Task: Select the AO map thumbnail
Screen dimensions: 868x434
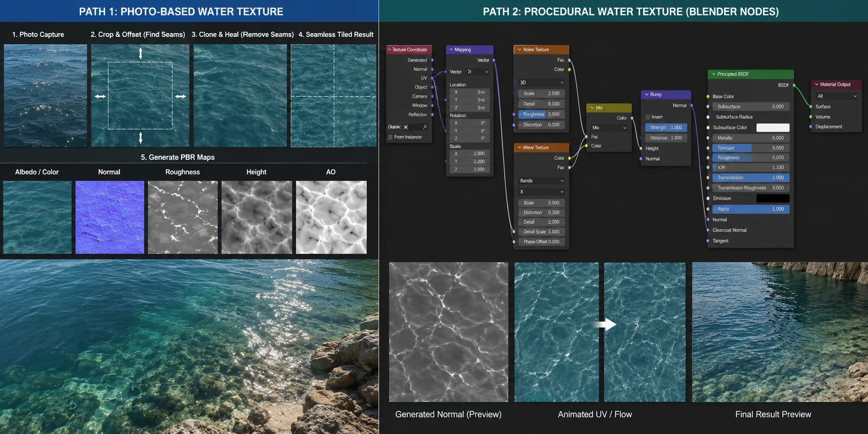Action: (331, 217)
